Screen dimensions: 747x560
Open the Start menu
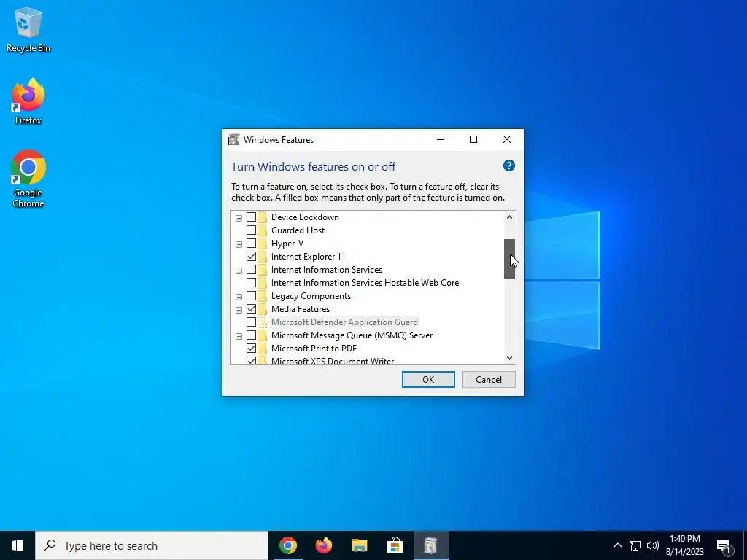18,545
